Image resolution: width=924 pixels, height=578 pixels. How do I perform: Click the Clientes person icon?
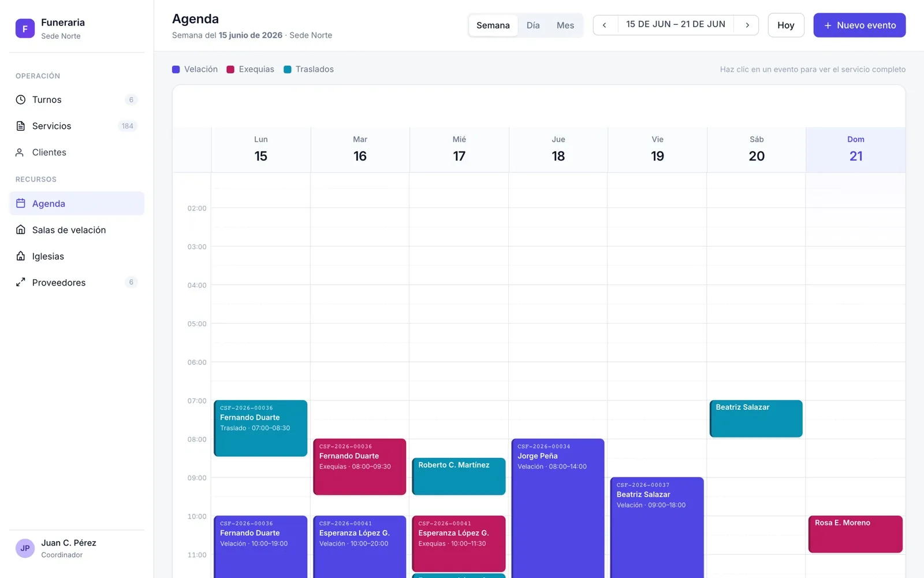tap(21, 153)
